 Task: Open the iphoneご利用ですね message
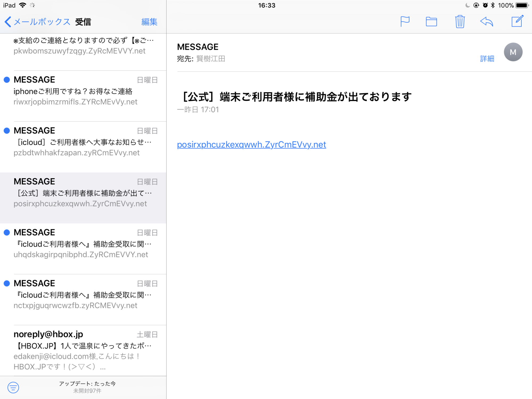click(83, 96)
